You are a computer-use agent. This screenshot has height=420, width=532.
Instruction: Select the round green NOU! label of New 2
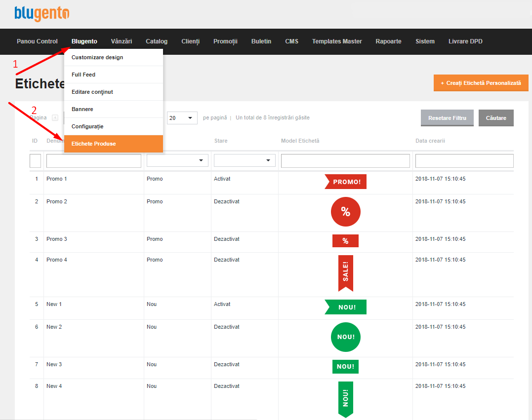click(345, 337)
